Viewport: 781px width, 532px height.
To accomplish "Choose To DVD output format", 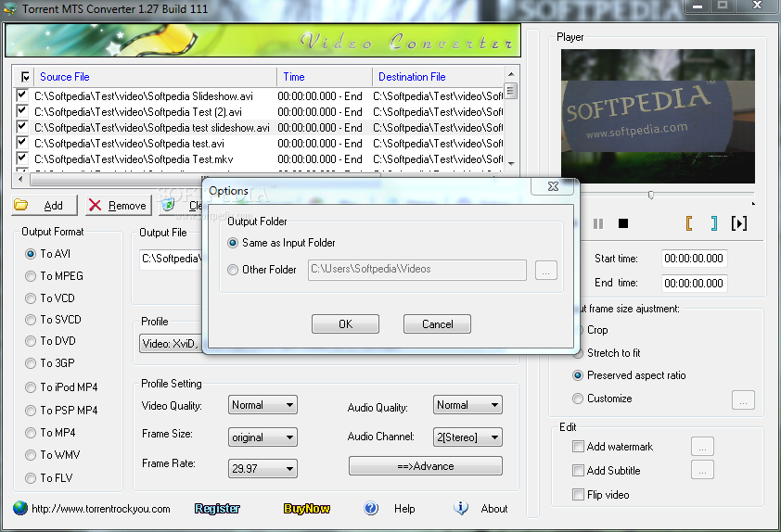I will 31,341.
